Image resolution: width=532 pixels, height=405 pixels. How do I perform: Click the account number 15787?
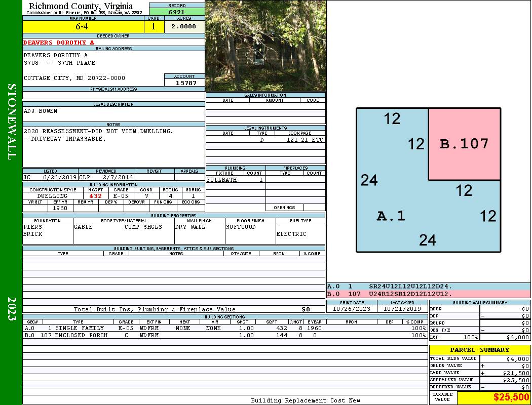point(185,83)
